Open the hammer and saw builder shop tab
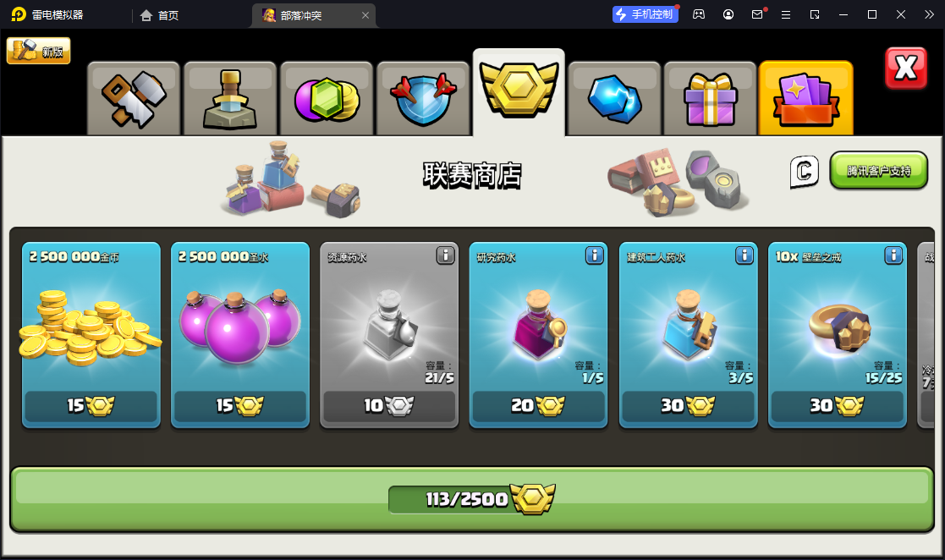945x560 pixels. click(x=134, y=98)
